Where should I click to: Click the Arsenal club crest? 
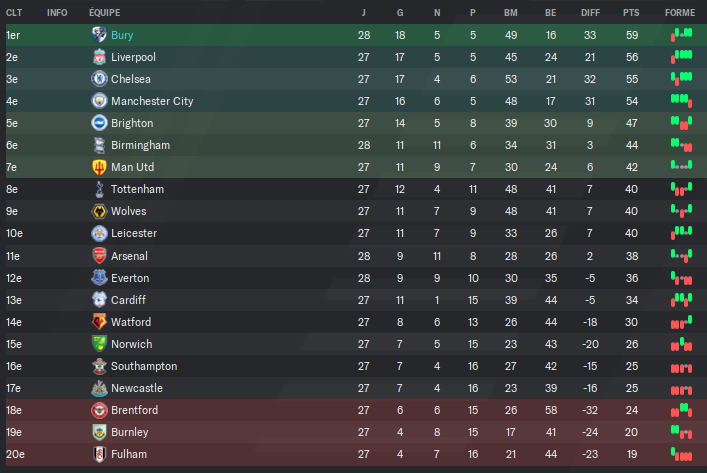coord(99,256)
